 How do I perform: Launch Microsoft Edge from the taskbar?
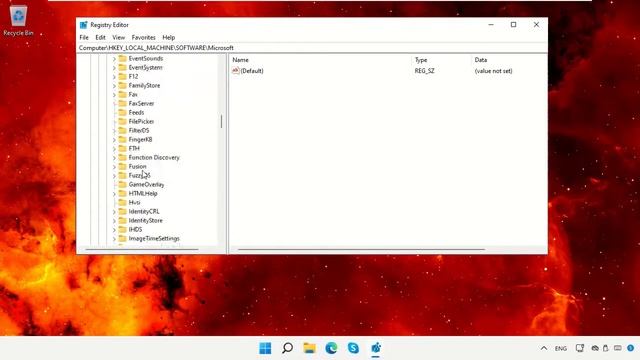(x=331, y=348)
